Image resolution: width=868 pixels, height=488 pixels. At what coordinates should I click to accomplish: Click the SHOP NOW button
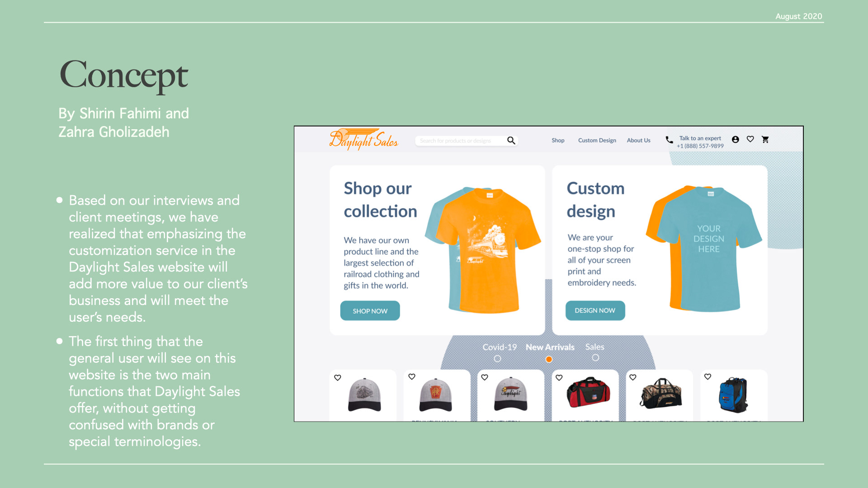(x=370, y=311)
